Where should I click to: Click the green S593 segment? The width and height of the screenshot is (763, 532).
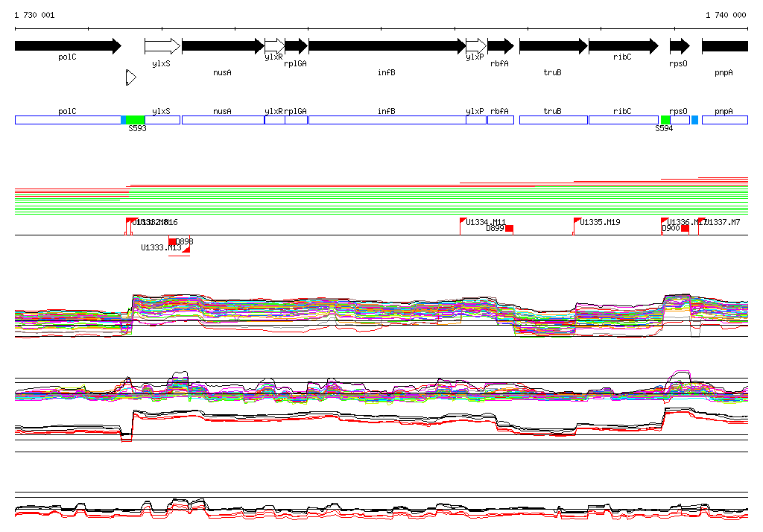(x=136, y=120)
